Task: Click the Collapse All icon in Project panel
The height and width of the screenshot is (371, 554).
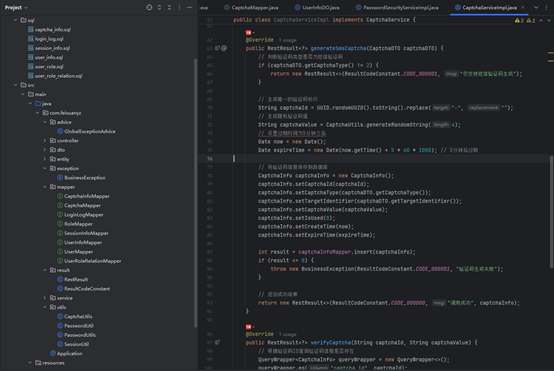Action: pos(169,7)
